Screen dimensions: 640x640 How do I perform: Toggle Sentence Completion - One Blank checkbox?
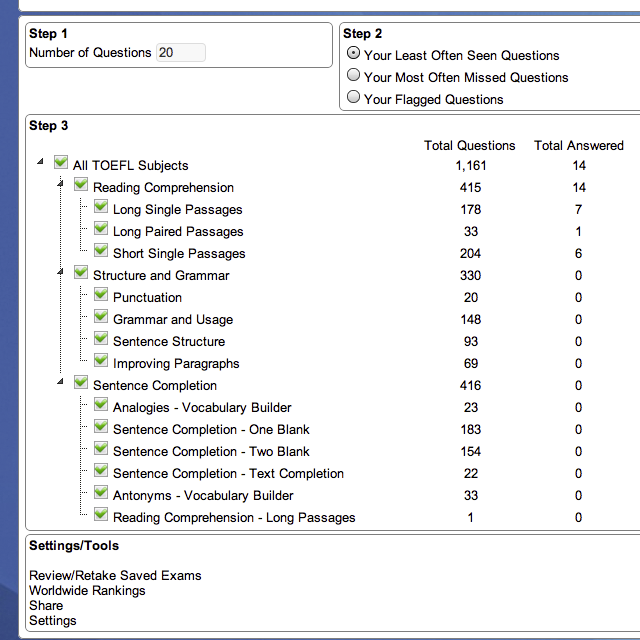click(x=101, y=427)
